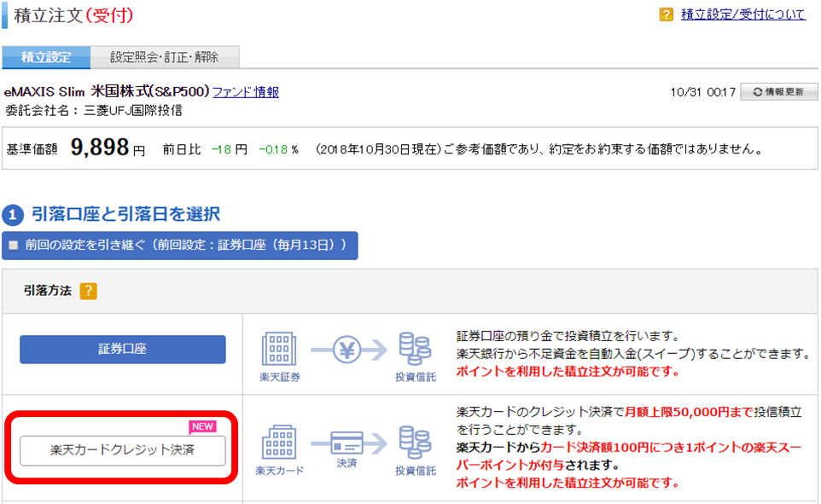Screen dimensions: 821x504
Task: Click the help icon next to 引落方法
Action: [x=89, y=291]
